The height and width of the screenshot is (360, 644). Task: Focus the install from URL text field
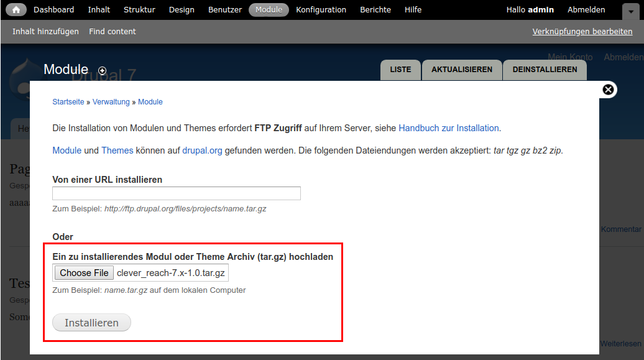[177, 193]
